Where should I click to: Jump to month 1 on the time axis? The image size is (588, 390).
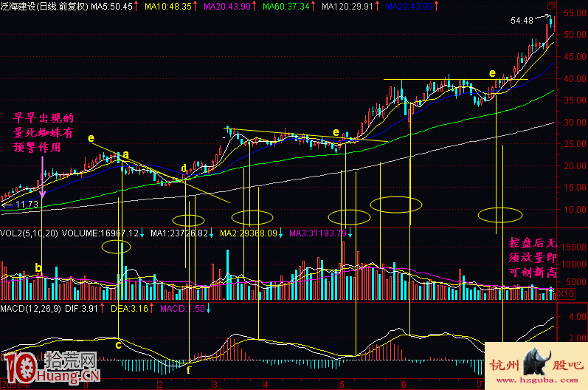pyautogui.click(x=86, y=385)
